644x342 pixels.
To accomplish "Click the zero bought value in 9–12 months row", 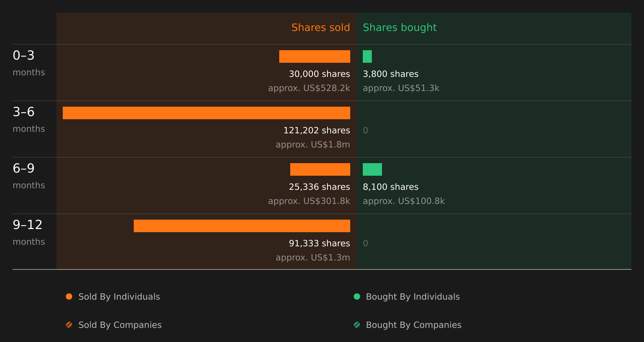I will 366,244.
